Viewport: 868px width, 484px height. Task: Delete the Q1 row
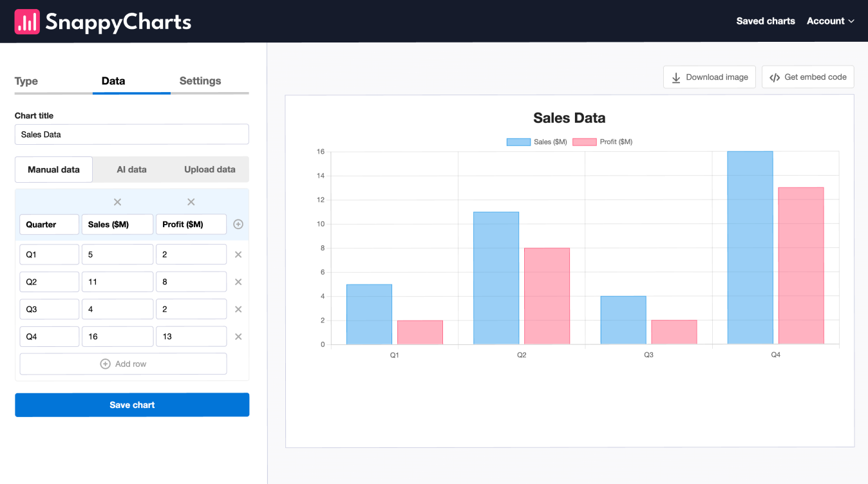coord(238,255)
